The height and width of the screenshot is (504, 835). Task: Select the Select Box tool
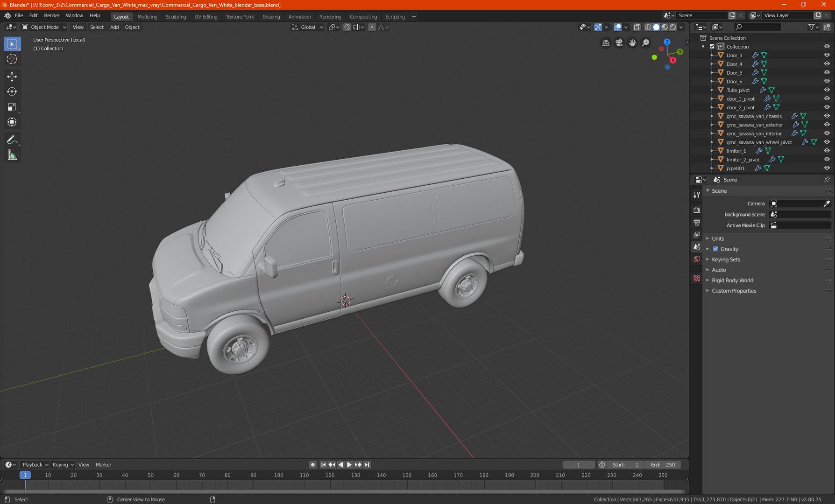point(12,44)
